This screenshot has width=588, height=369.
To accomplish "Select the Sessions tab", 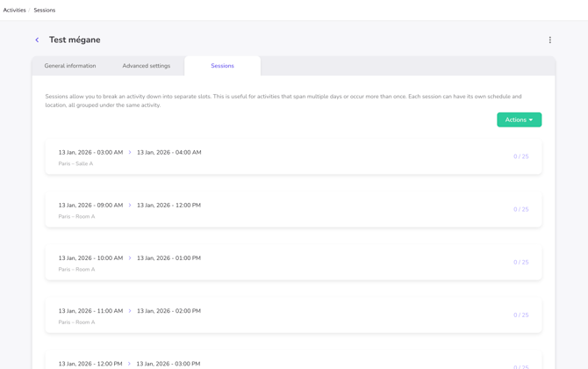I will click(222, 66).
